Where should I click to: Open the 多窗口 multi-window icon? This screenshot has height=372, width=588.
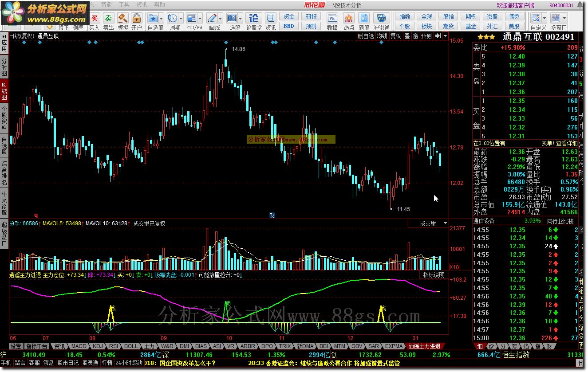tap(556, 18)
